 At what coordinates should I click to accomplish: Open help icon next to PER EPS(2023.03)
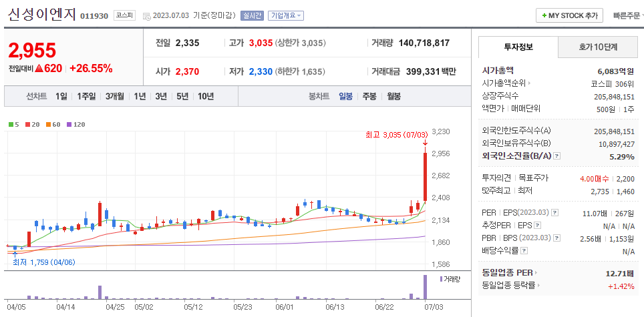pos(555,213)
